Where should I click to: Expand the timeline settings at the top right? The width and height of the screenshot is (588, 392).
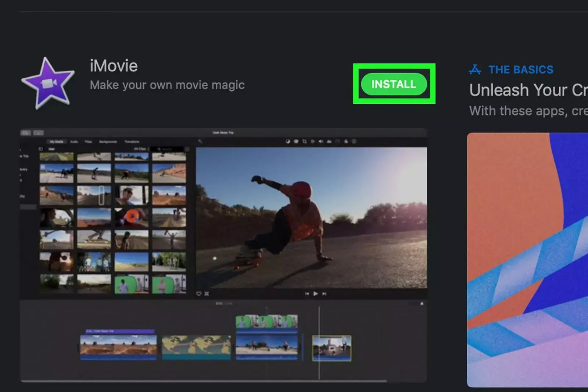tap(421, 304)
